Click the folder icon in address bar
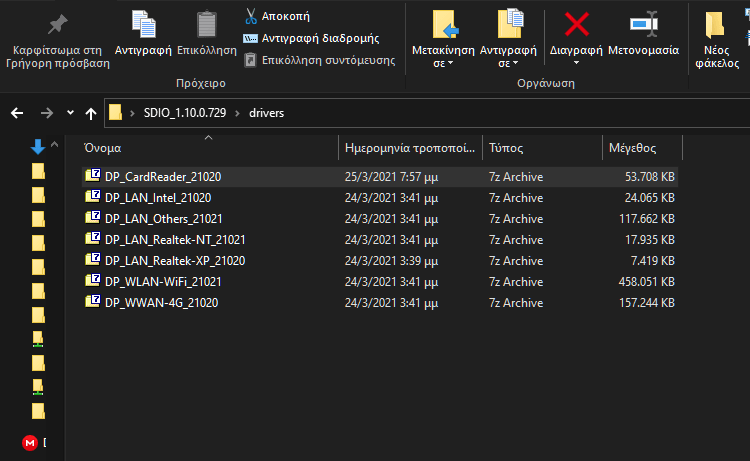This screenshot has width=750, height=461. tap(115, 113)
